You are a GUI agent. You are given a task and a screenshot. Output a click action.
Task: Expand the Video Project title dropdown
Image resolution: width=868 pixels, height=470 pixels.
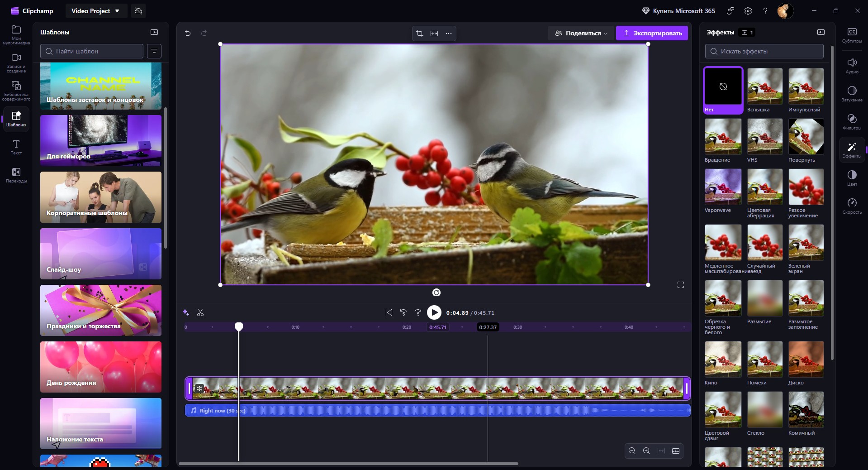pyautogui.click(x=95, y=11)
